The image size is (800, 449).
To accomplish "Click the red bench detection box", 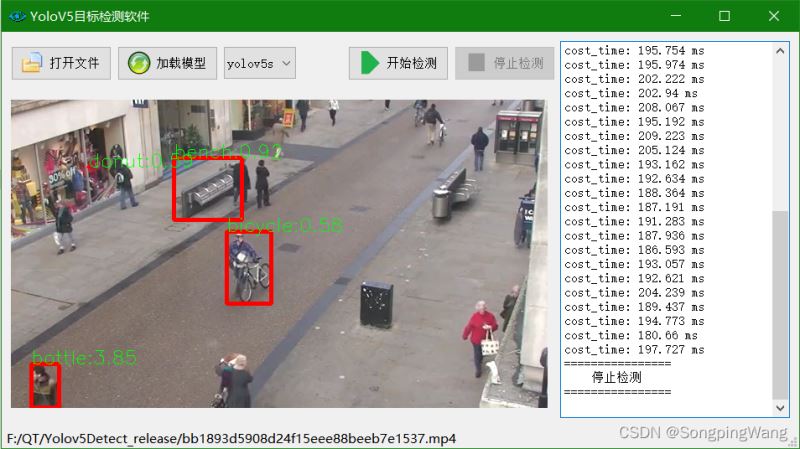I will click(208, 189).
